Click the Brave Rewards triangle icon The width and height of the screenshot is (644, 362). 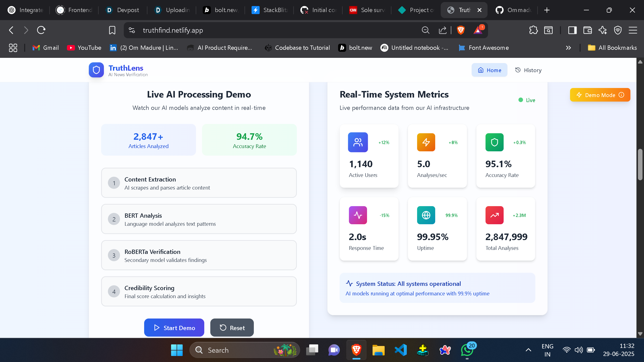(478, 30)
